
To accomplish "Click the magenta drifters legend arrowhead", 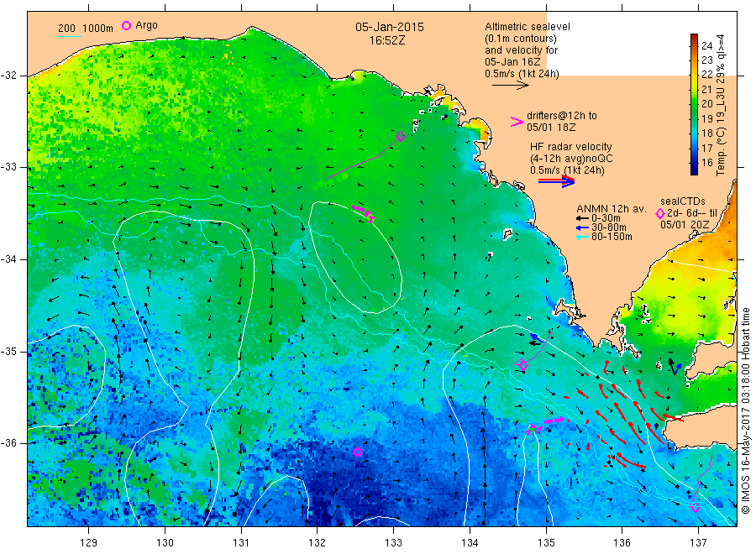I will 517,122.
